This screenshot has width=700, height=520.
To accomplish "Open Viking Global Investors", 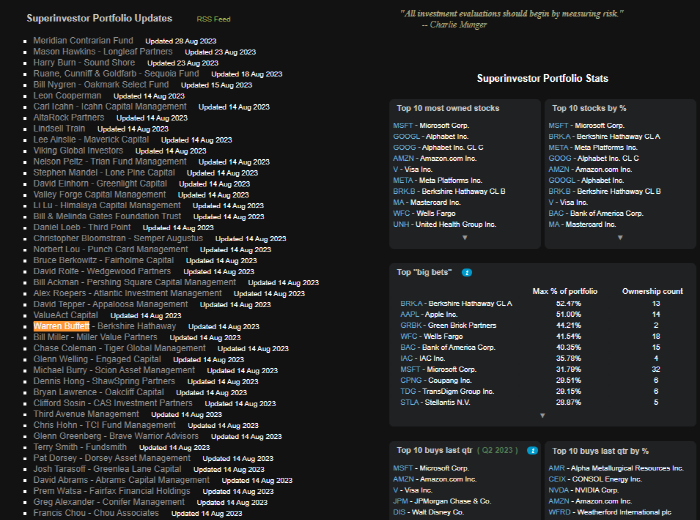I will (x=78, y=150).
